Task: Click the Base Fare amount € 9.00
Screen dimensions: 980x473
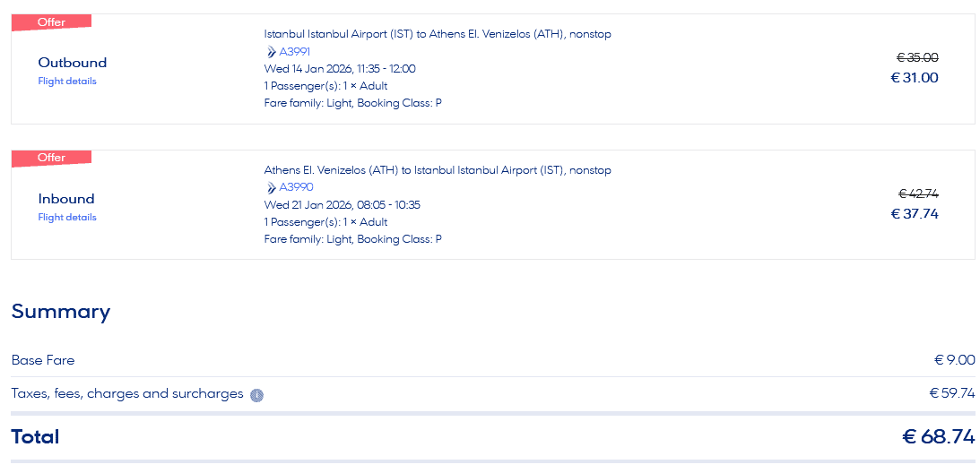Action: coord(954,360)
